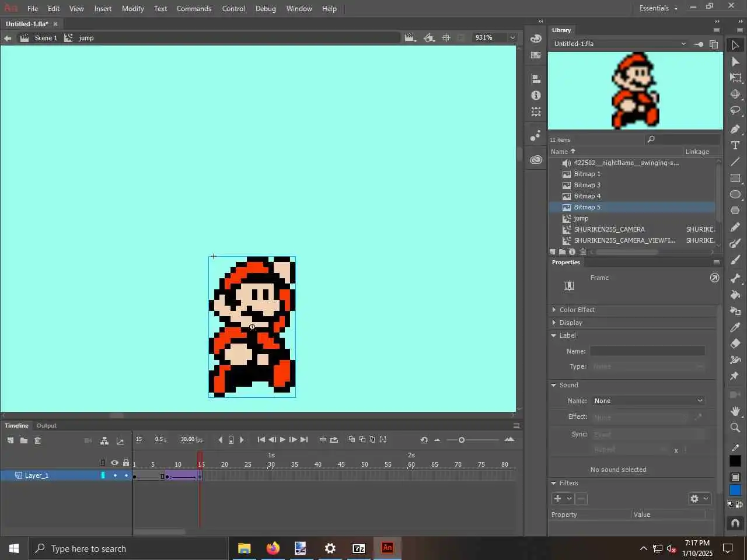747x560 pixels.
Task: Select the Text tool in toolbar
Action: pyautogui.click(x=735, y=145)
